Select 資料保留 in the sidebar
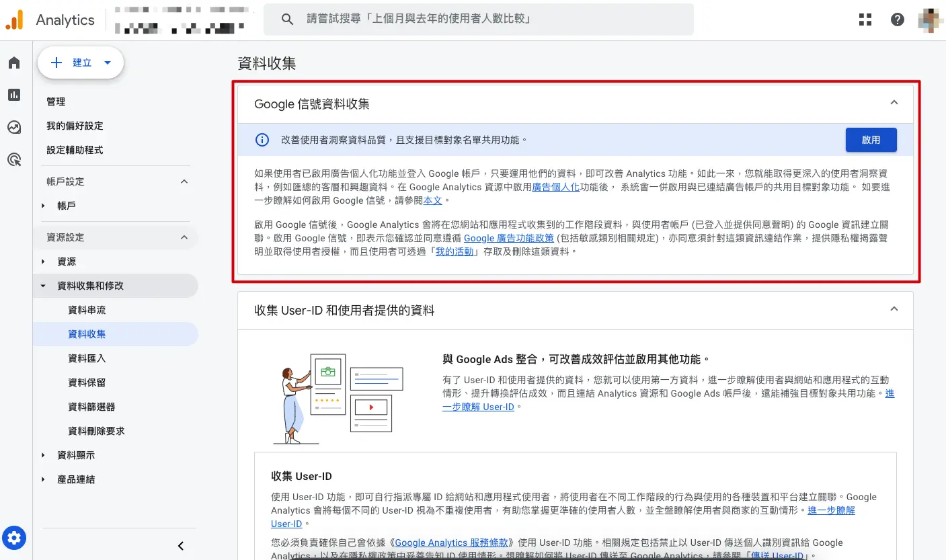The image size is (946, 560). (x=87, y=383)
